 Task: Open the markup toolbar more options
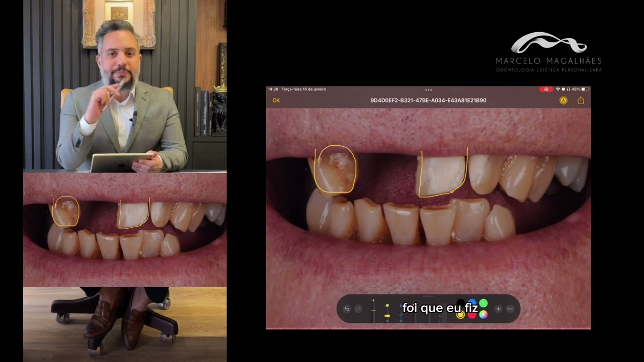tap(510, 309)
